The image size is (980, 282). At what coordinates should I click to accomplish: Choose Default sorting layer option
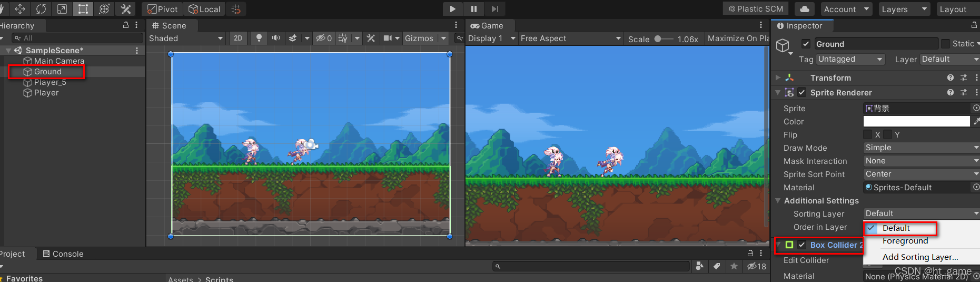click(921, 228)
